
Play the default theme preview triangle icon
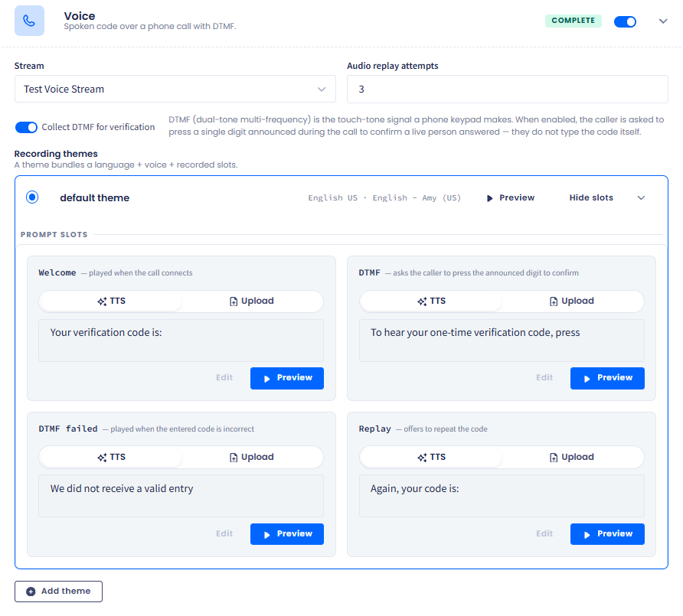point(489,198)
